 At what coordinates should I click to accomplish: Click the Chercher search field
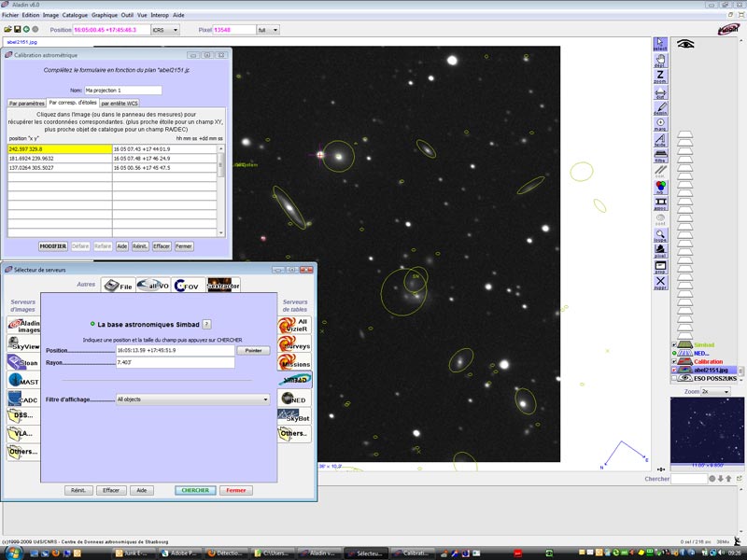(689, 479)
